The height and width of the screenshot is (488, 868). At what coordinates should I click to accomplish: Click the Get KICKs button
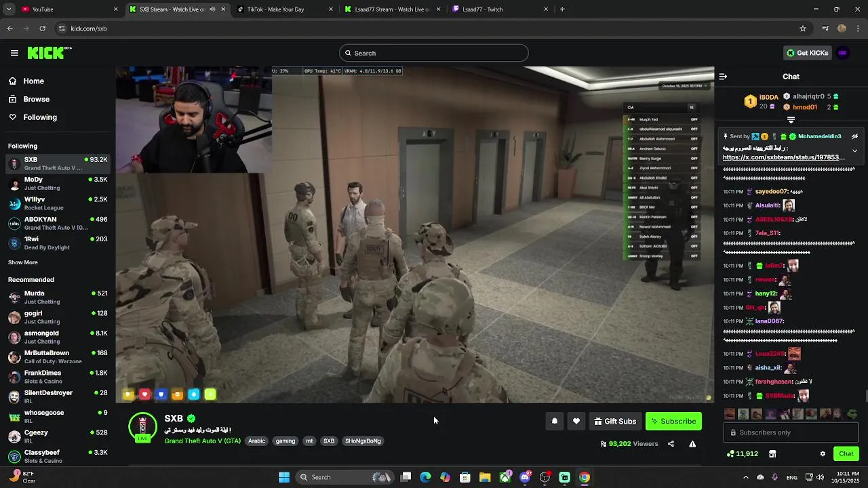807,53
